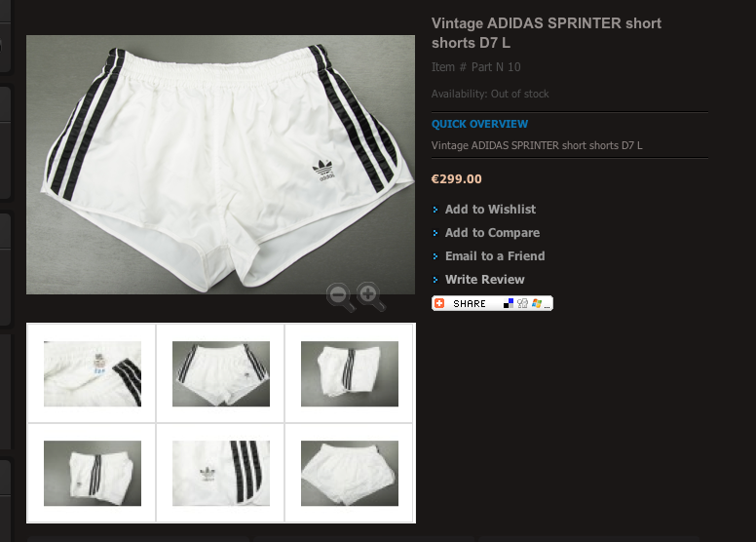View the waistband label close-up thumbnail
756x542 pixels.
pos(93,373)
